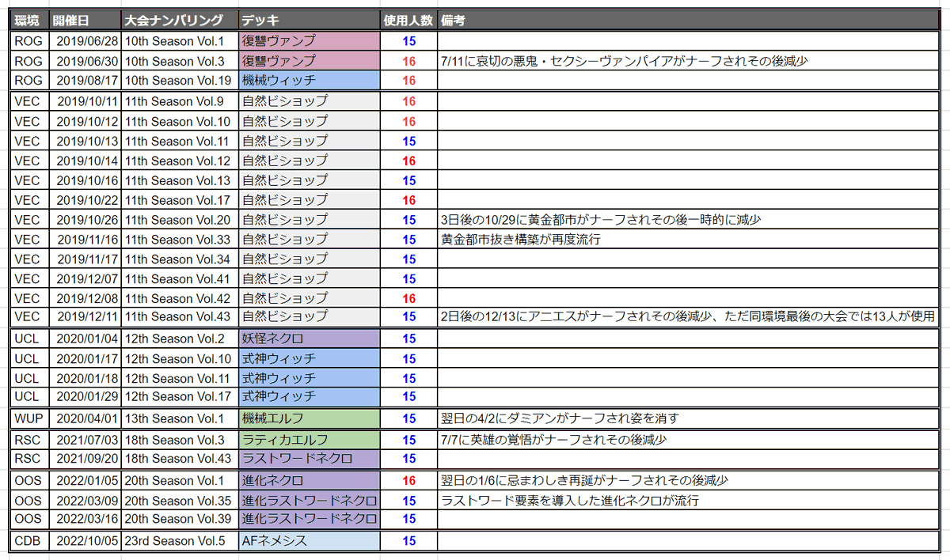Select the date cell 2019/12/11
The height and width of the screenshot is (560, 950).
[85, 316]
